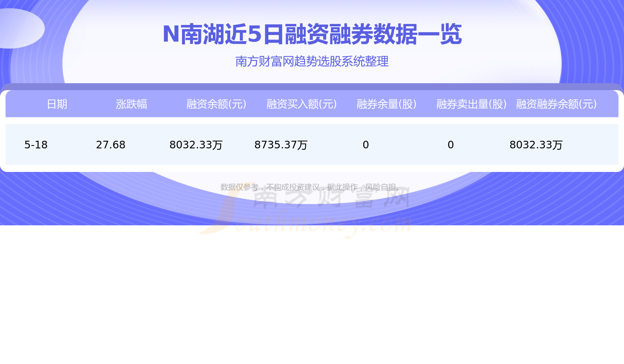
Task: Select the 融券卖出量(股) column header
Action: [x=471, y=104]
